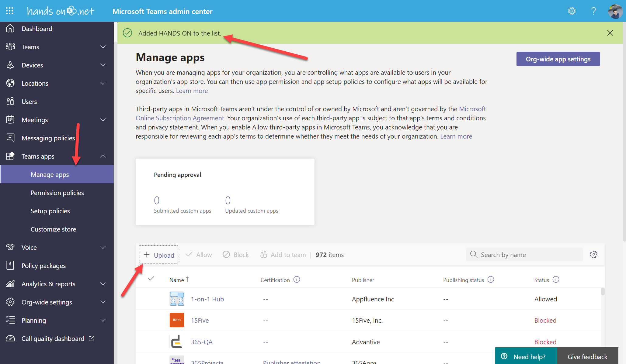Click the Upload button
The image size is (626, 364).
(158, 255)
